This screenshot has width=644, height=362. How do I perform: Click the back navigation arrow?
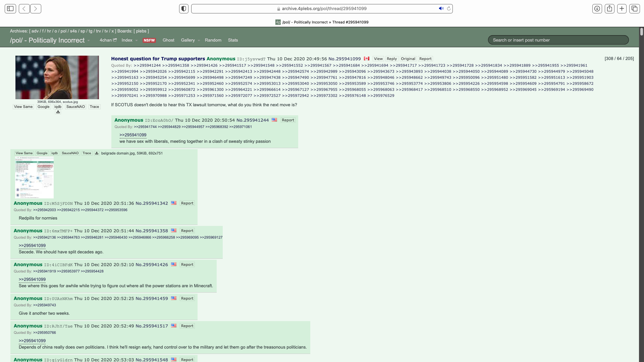[24, 8]
